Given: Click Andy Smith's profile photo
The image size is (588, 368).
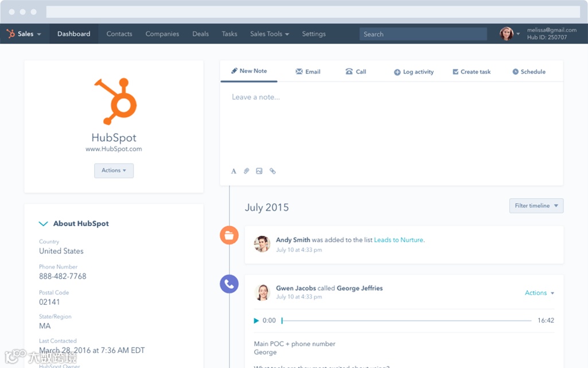Looking at the screenshot, I should [x=262, y=244].
